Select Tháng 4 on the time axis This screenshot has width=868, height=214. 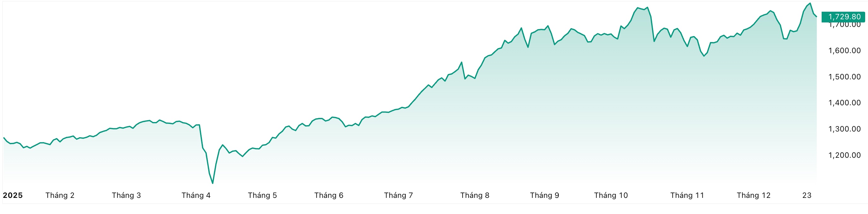[x=196, y=195]
